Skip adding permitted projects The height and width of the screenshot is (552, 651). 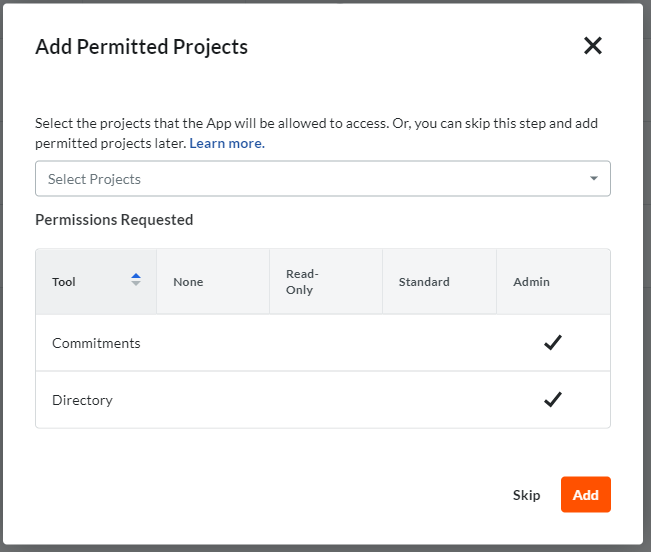[x=526, y=495]
